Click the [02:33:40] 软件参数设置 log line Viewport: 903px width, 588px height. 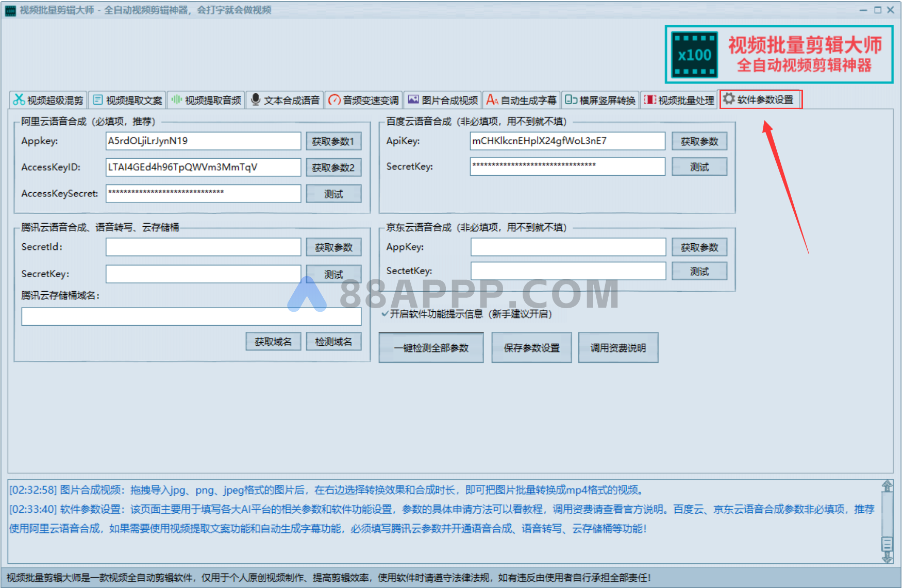(x=442, y=519)
